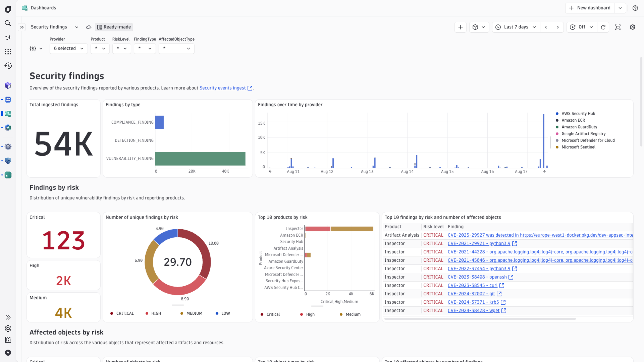The width and height of the screenshot is (644, 362).
Task: Expand the New dashboard arrow menu
Action: tap(620, 8)
